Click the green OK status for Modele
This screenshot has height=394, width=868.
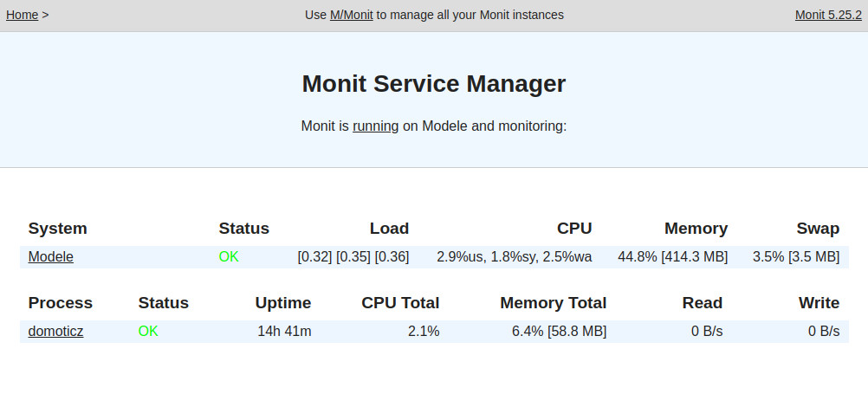pyautogui.click(x=229, y=256)
